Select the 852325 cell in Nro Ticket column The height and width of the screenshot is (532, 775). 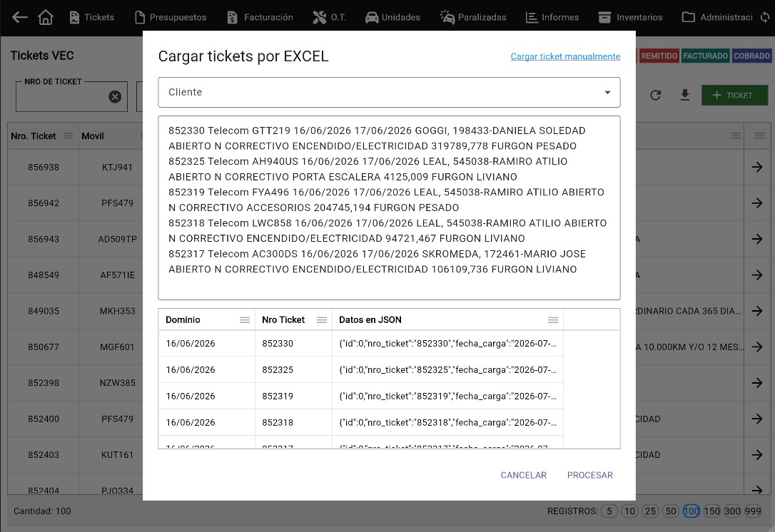click(293, 370)
